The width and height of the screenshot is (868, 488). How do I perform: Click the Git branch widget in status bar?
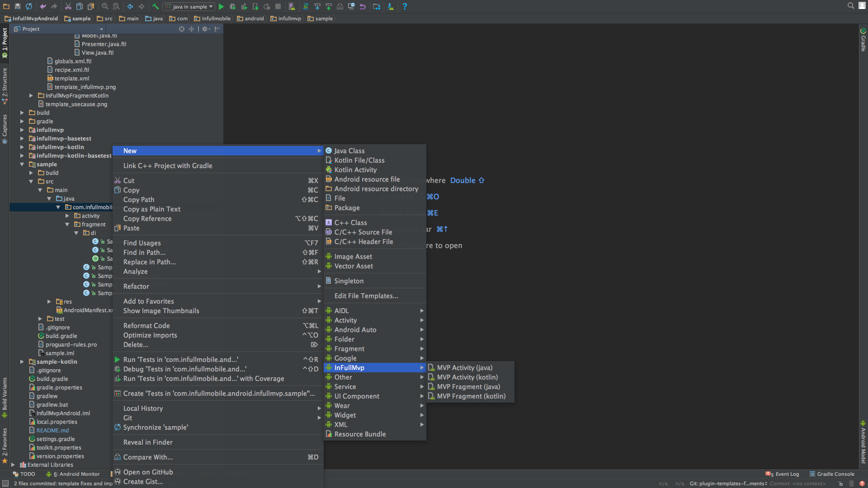coord(728,483)
